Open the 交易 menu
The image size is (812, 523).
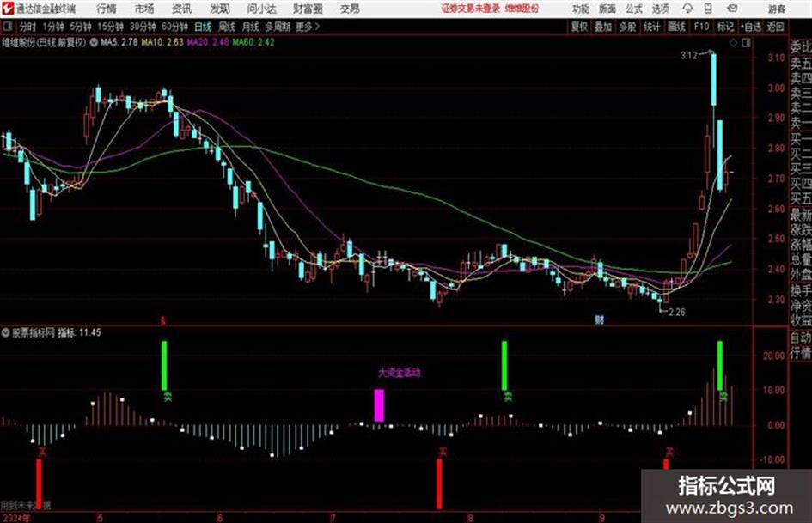tap(350, 9)
